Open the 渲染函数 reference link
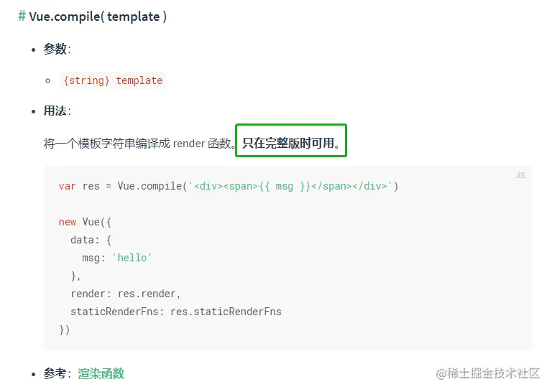Screen dimensions: 552x392 (x=101, y=373)
